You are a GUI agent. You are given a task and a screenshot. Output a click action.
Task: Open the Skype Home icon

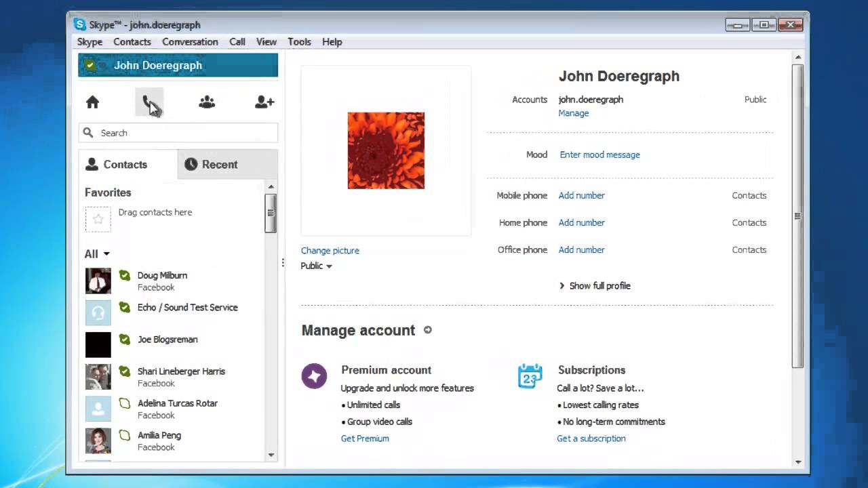coord(93,102)
